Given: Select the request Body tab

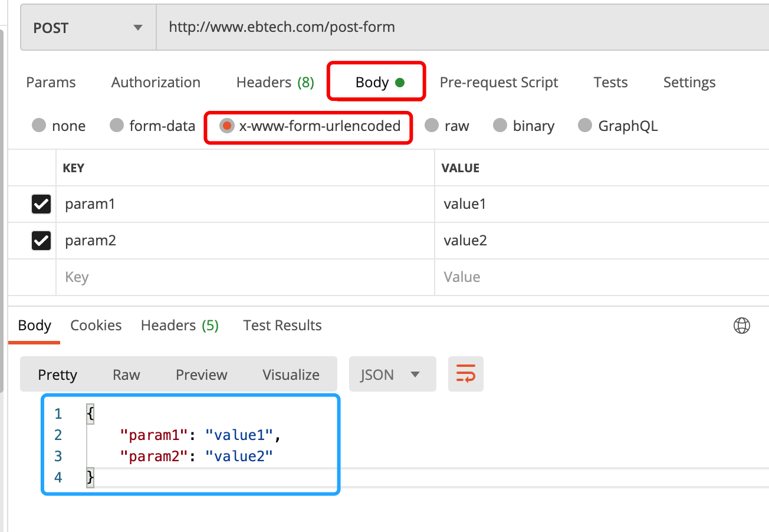Looking at the screenshot, I should tap(379, 83).
